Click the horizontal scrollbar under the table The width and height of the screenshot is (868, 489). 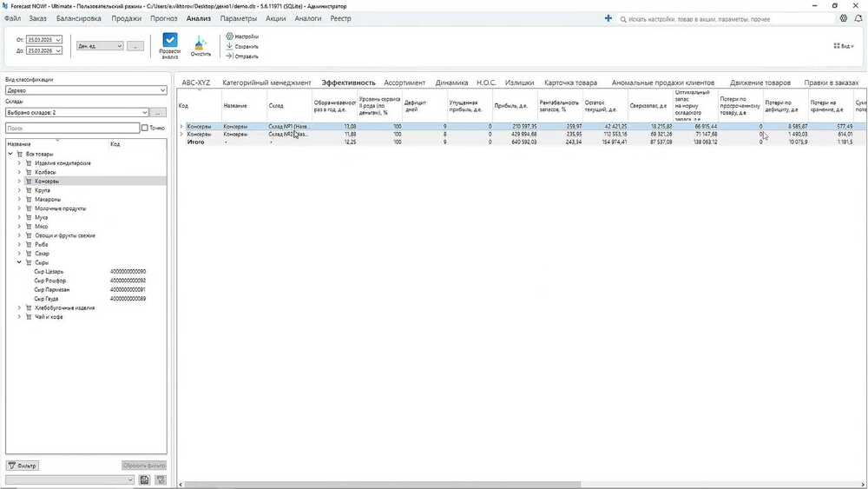(x=382, y=484)
